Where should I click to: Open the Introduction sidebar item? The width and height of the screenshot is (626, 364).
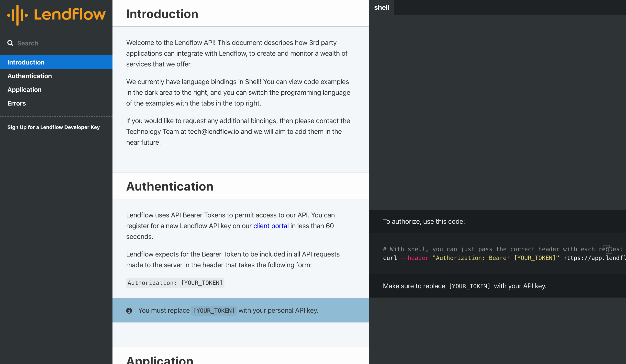56,62
